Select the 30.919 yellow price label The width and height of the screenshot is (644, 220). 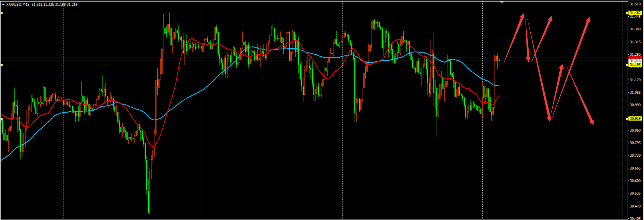coord(635,119)
